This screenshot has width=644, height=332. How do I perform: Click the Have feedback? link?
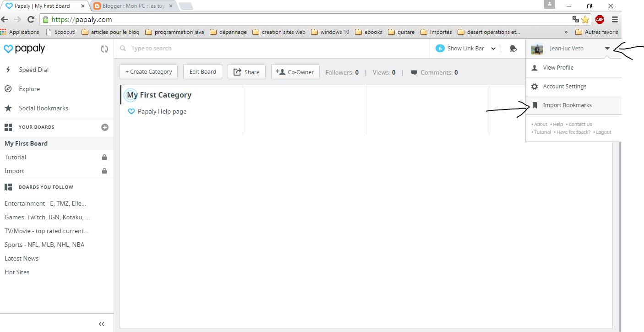click(x=573, y=132)
